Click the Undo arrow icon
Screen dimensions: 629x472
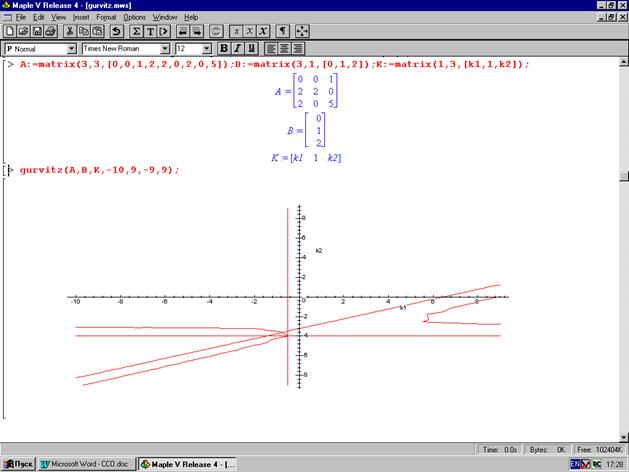(x=116, y=31)
